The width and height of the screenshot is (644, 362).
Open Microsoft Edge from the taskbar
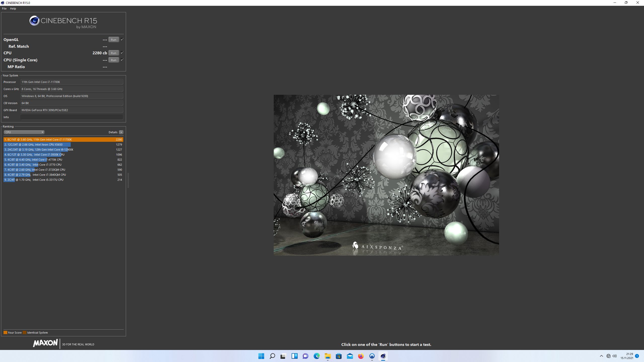point(316,356)
